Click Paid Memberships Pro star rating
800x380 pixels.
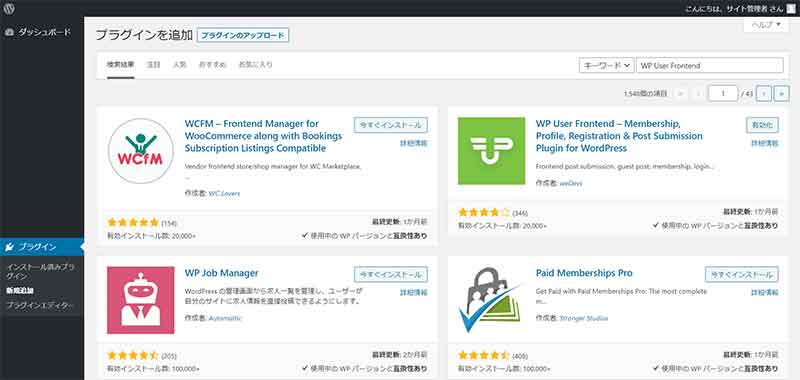tap(484, 356)
